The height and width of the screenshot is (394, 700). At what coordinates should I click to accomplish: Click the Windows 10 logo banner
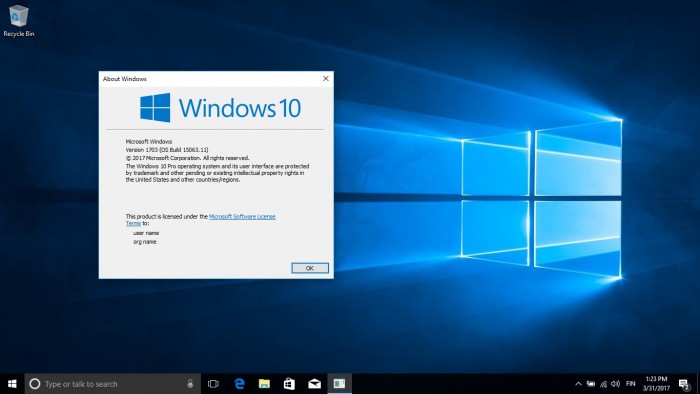[x=221, y=108]
